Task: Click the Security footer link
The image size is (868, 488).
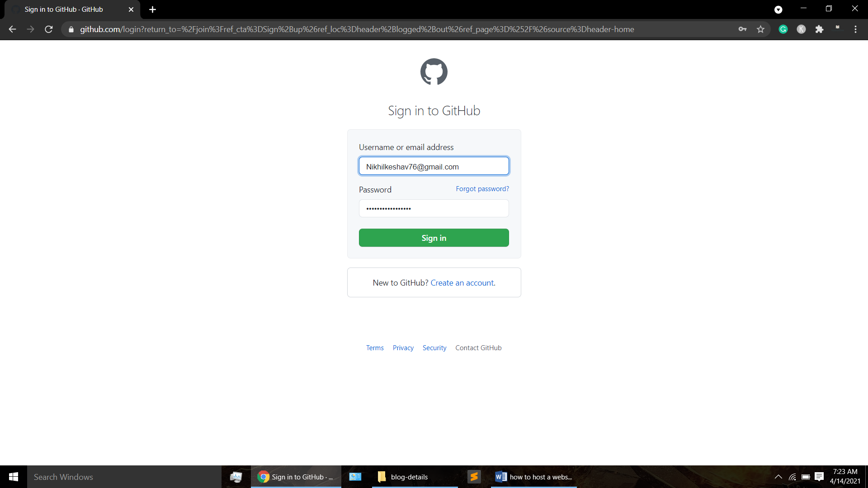Action: tap(434, 347)
